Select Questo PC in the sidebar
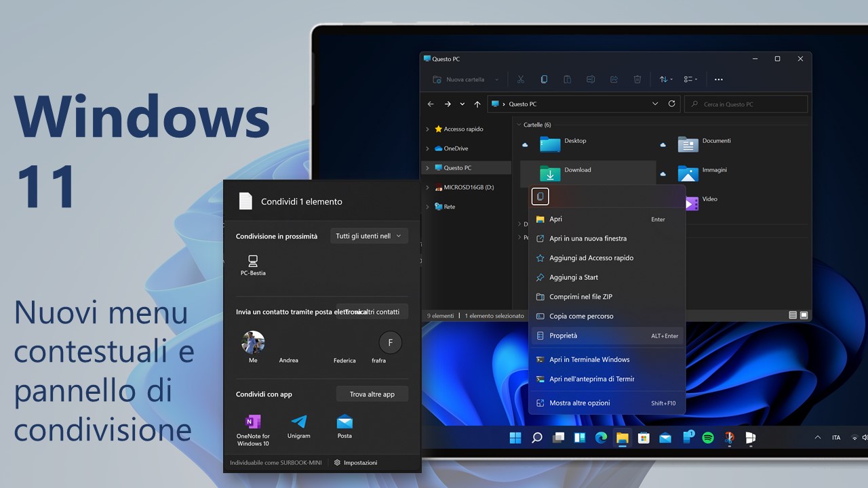Viewport: 868px width, 488px height. pos(467,167)
